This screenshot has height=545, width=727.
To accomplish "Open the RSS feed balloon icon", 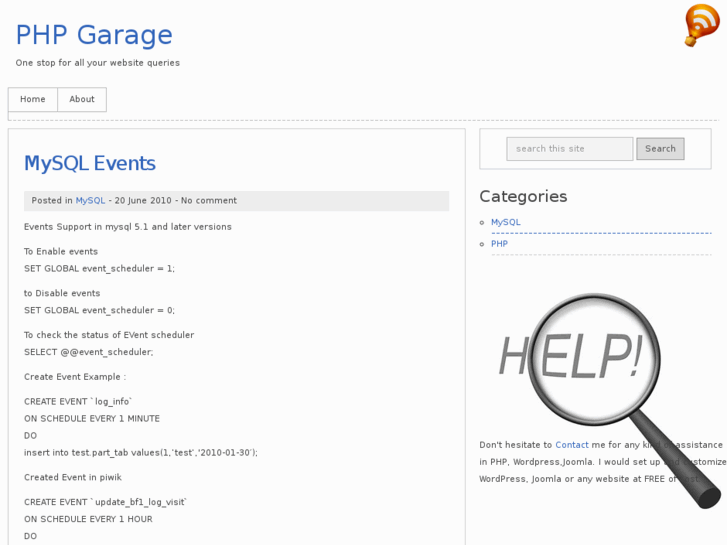I will [701, 24].
